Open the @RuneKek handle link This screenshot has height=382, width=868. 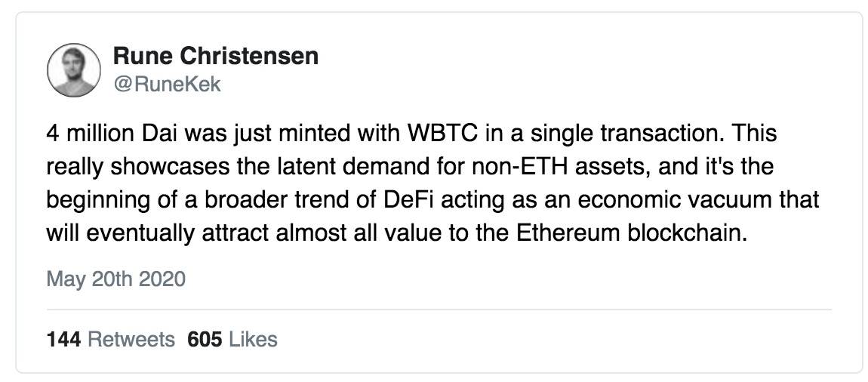[167, 84]
